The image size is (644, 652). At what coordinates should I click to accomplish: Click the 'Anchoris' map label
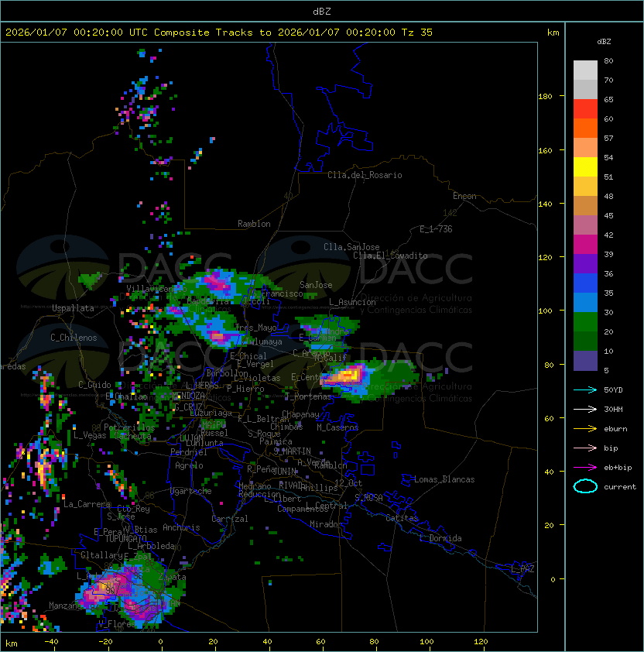[x=181, y=527]
